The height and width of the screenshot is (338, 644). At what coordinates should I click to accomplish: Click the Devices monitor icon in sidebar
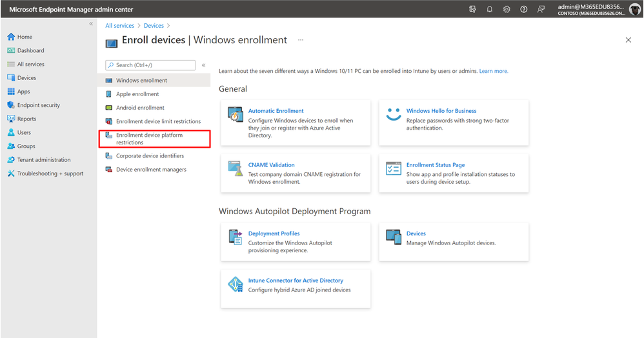[11, 77]
